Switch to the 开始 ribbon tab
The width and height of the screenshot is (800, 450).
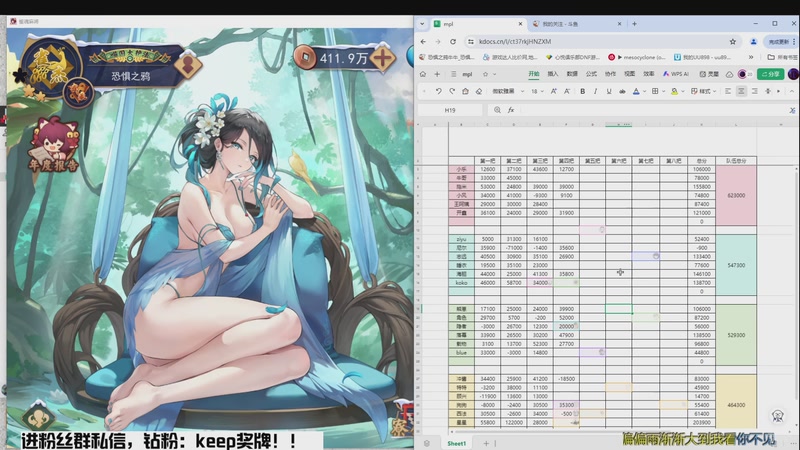tap(534, 74)
